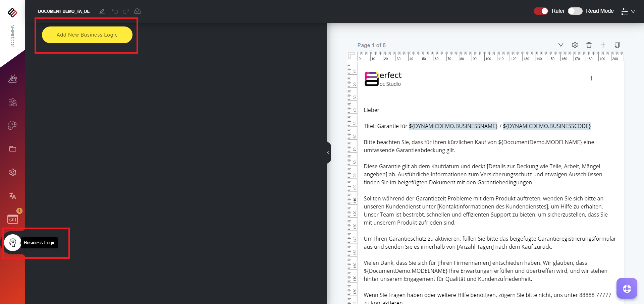
Task: Click the settings gear in the sidebar
Action: coord(13,172)
